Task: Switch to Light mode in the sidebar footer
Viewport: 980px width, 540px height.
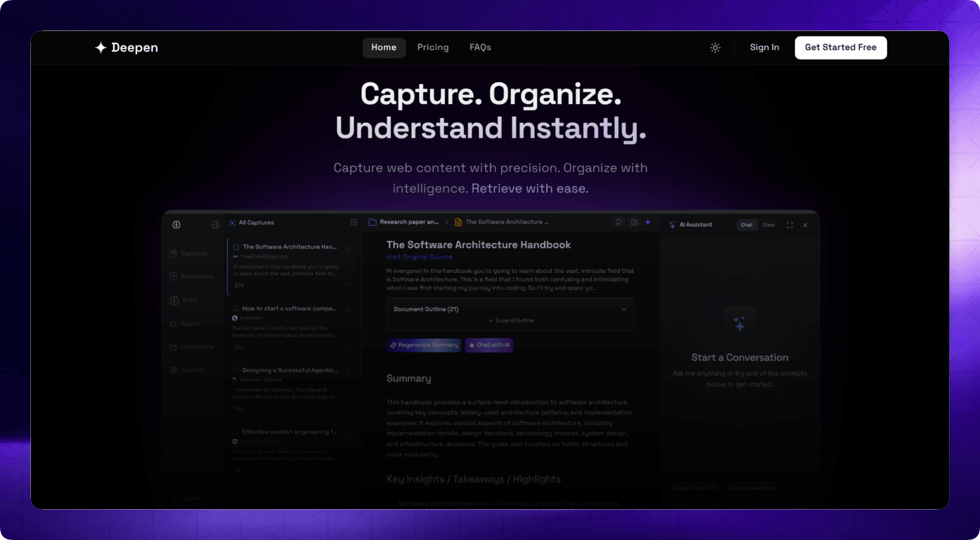Action: click(x=185, y=498)
